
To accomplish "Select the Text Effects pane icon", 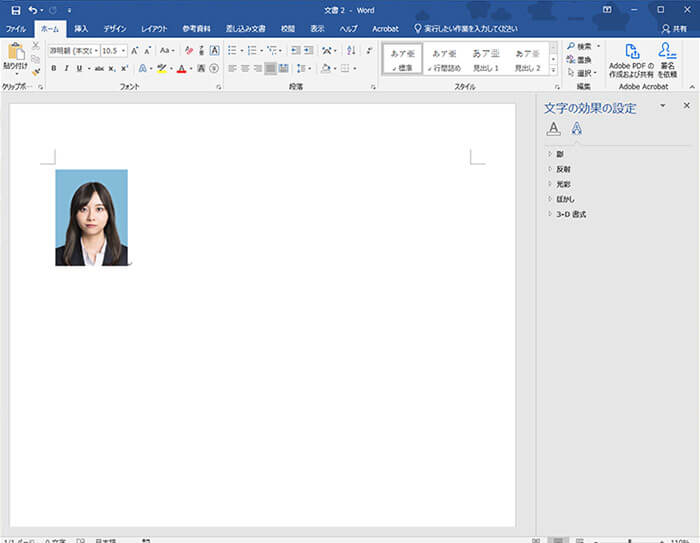I will (x=576, y=129).
